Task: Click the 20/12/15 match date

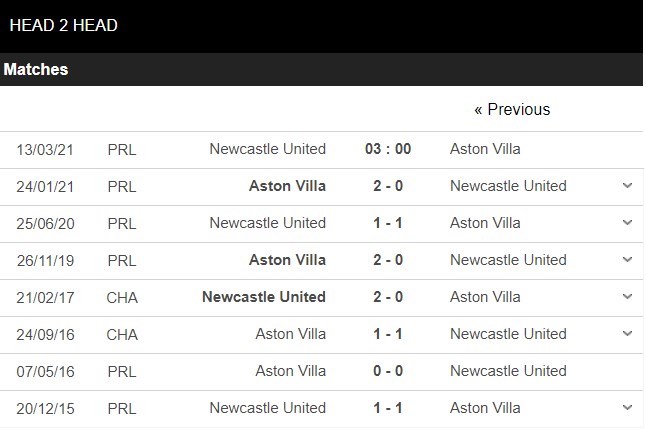Action: [x=45, y=408]
